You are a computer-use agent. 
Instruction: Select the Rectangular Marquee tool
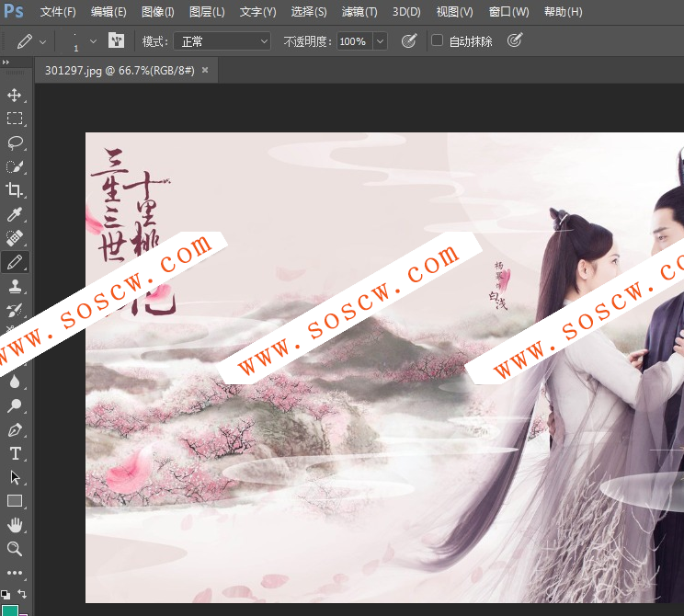pyautogui.click(x=15, y=119)
